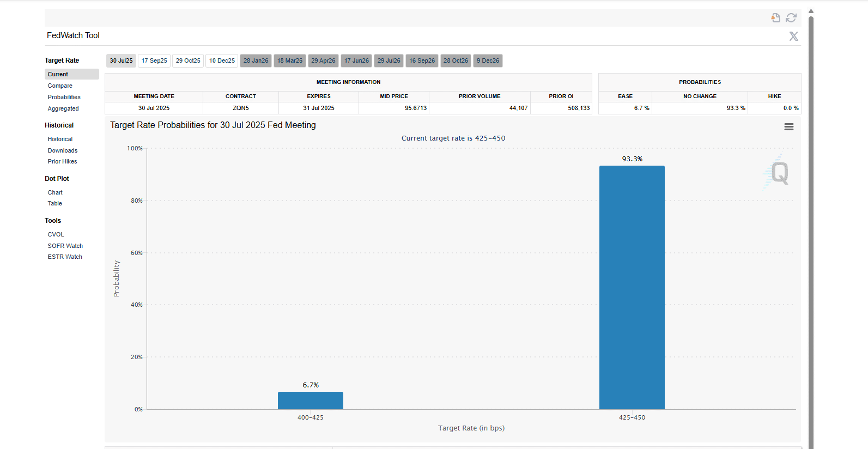Open the 28 Oct26 meeting tab
The height and width of the screenshot is (449, 868).
click(456, 60)
